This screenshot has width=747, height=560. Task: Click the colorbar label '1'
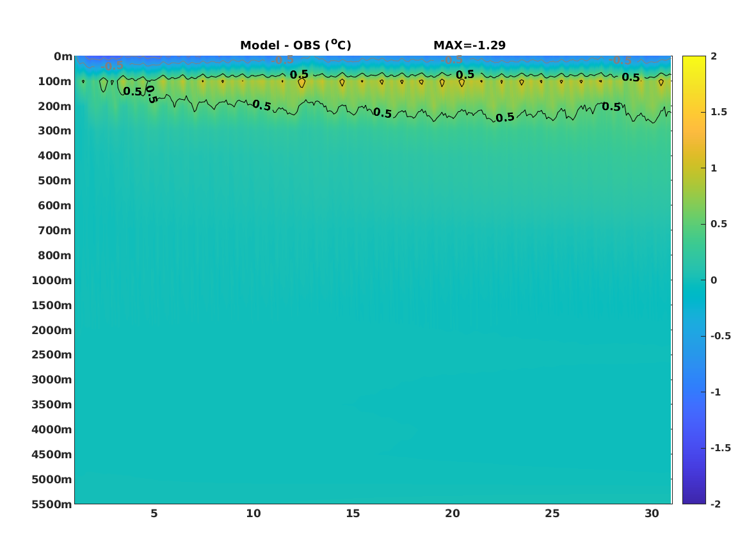point(714,168)
